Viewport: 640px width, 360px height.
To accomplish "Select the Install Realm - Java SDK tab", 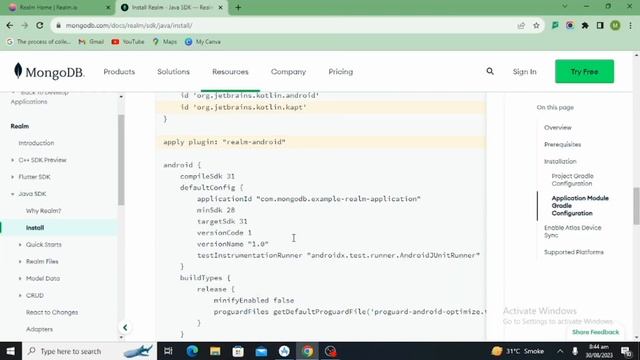I will 171,7.
